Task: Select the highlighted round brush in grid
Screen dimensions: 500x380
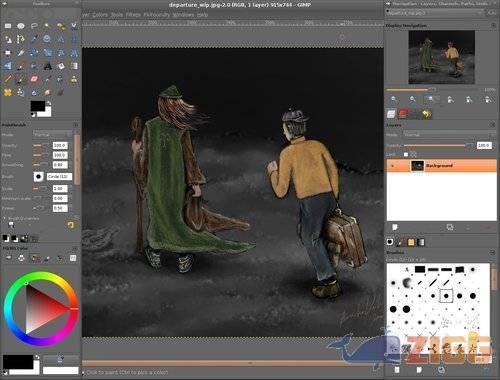Action: (446, 296)
